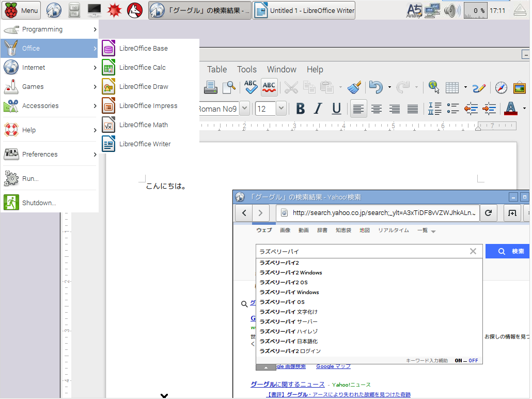This screenshot has height=399, width=532.
Task: Open Gallery picture icon
Action: coord(520,88)
